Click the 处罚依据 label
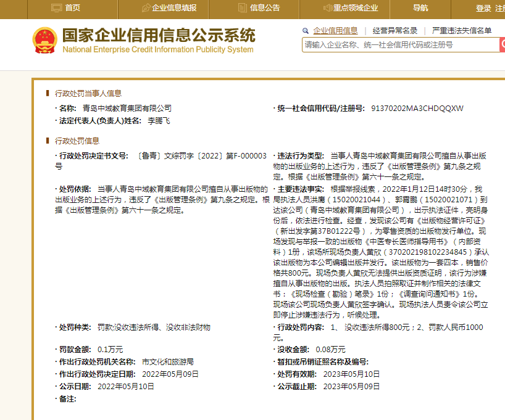The width and height of the screenshot is (505, 420). (75, 189)
